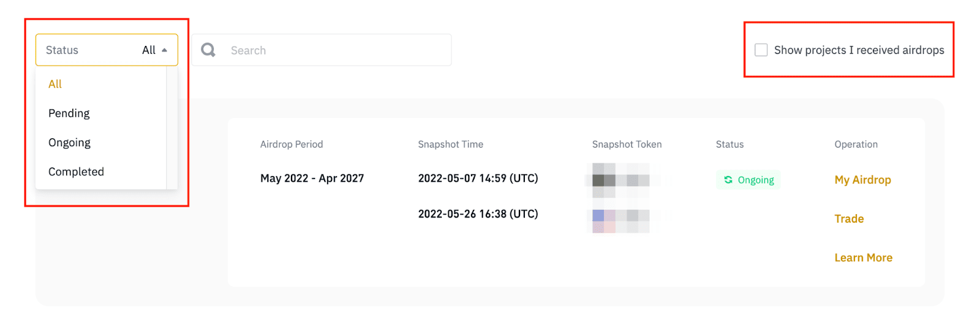Click the green sync icon in Ongoing badge
This screenshot has width=980, height=326.
click(x=728, y=180)
